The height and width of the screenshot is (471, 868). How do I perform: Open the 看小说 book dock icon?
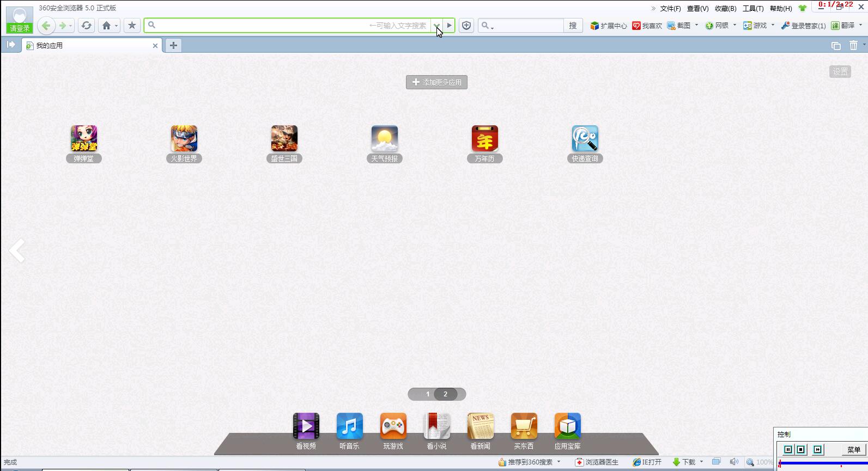coord(437,426)
